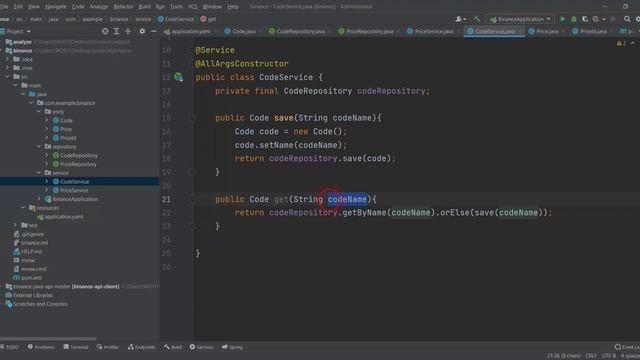
Task: Expand the .idea folder
Action: pos(7,59)
